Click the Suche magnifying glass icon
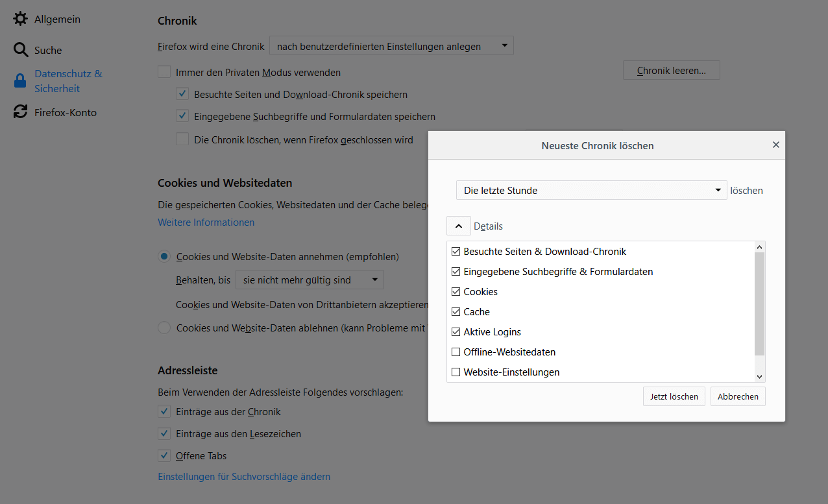This screenshot has height=504, width=828. click(x=21, y=50)
